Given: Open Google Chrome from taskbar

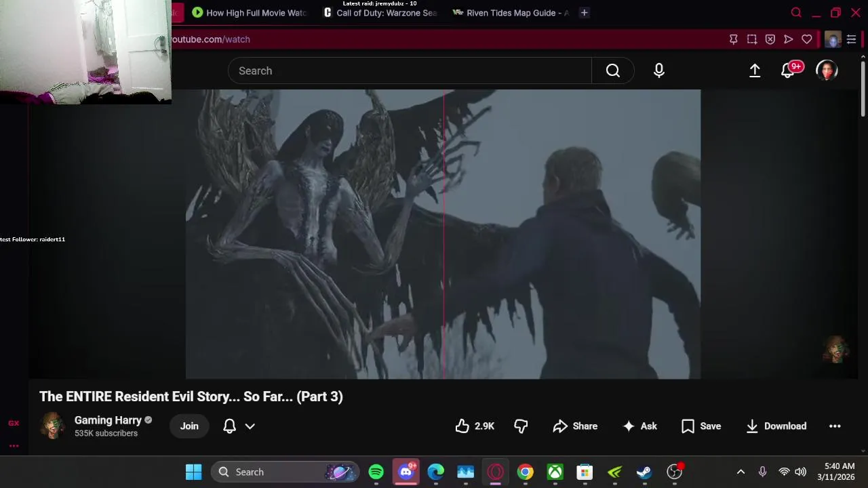Looking at the screenshot, I should click(x=525, y=472).
